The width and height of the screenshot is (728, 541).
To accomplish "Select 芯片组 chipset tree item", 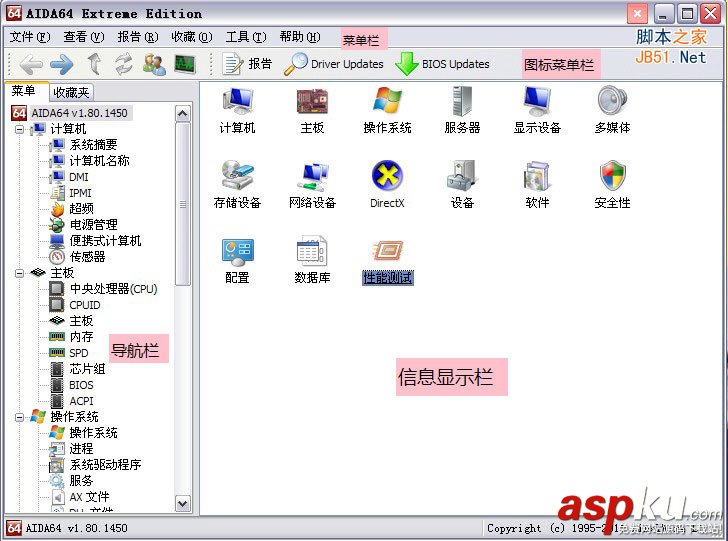I will point(78,369).
